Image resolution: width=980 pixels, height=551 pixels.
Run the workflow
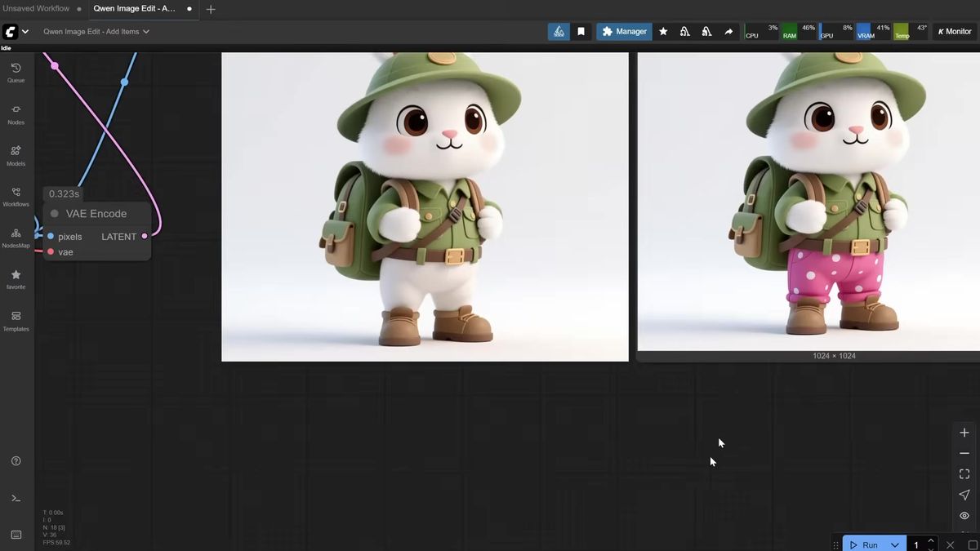tap(864, 544)
